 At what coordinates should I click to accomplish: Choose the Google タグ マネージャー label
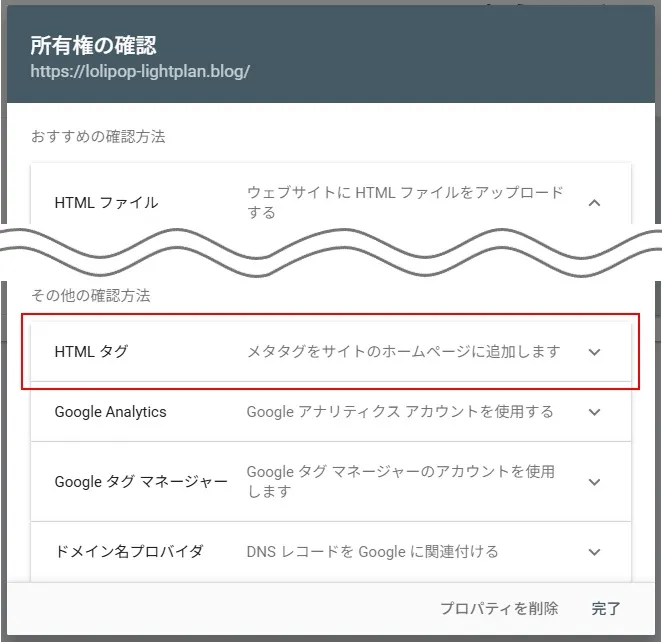click(141, 482)
